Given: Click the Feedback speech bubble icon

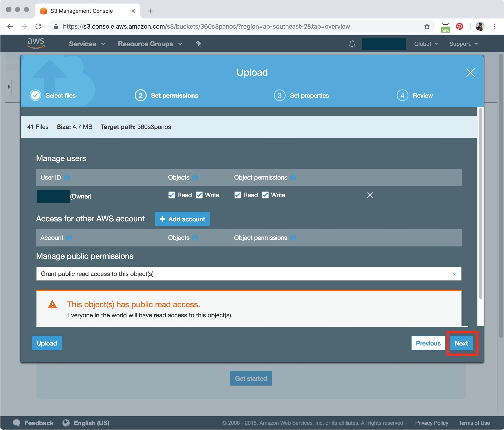Looking at the screenshot, I should pos(17,423).
